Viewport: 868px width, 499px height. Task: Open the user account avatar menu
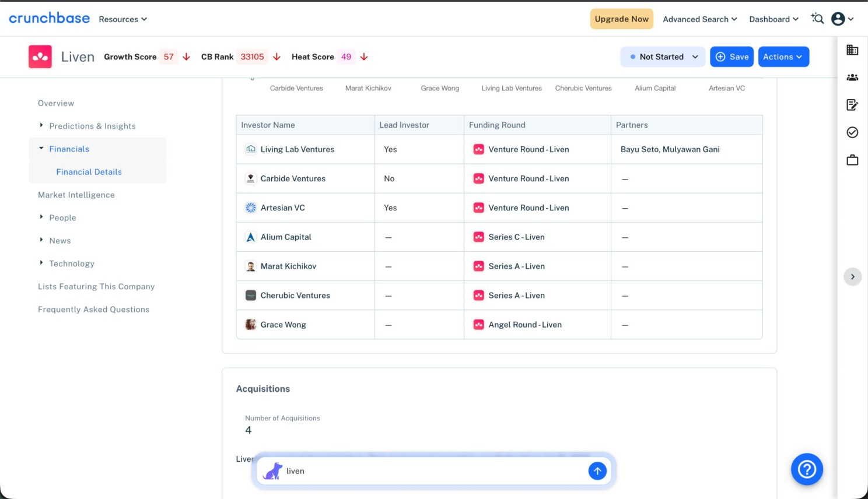click(842, 19)
